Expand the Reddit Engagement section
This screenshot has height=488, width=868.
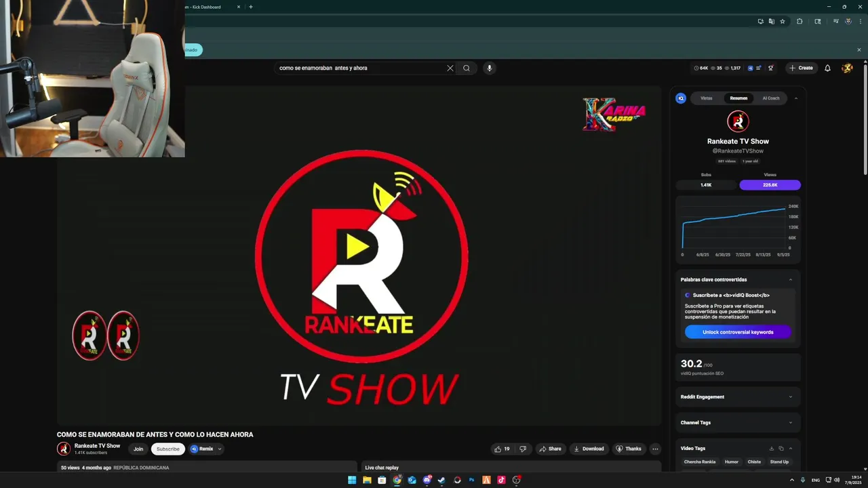point(791,397)
